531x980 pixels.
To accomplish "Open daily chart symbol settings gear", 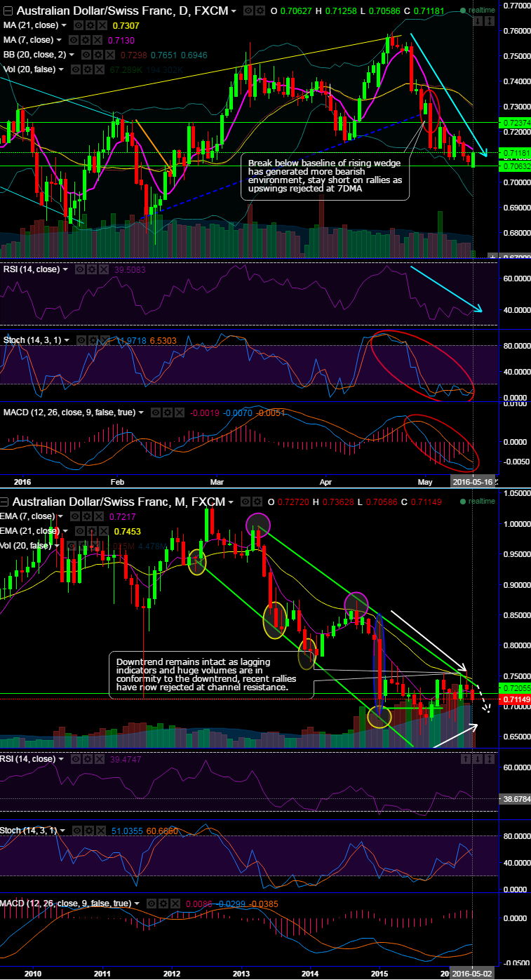I will coord(259,11).
